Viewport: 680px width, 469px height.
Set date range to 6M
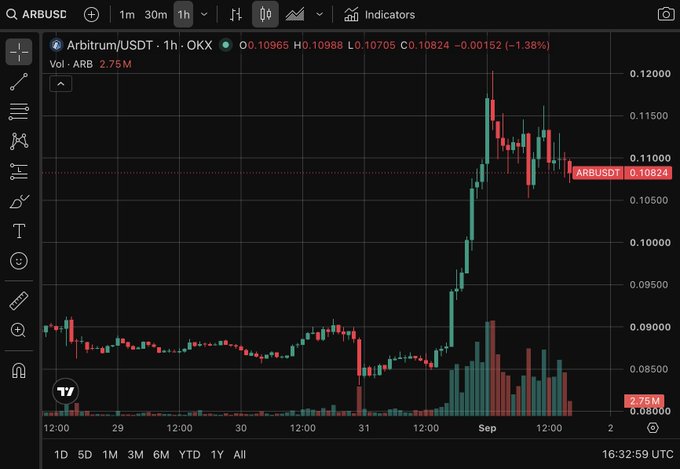[x=161, y=455]
